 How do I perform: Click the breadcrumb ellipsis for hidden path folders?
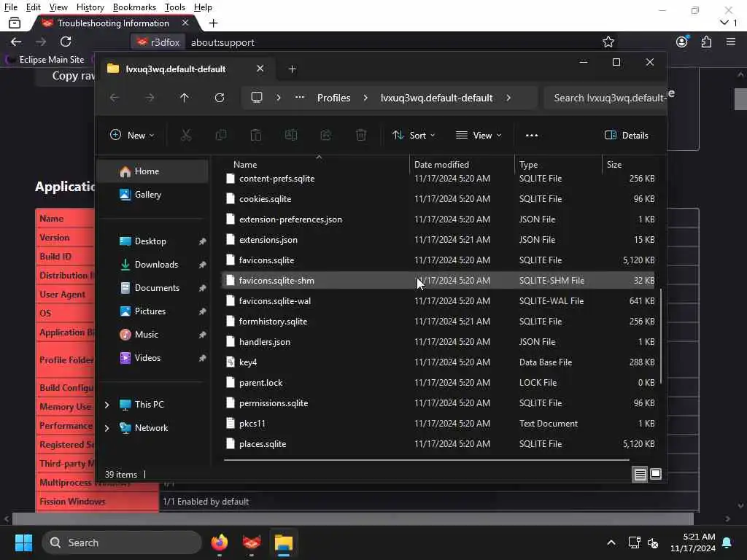pyautogui.click(x=299, y=98)
